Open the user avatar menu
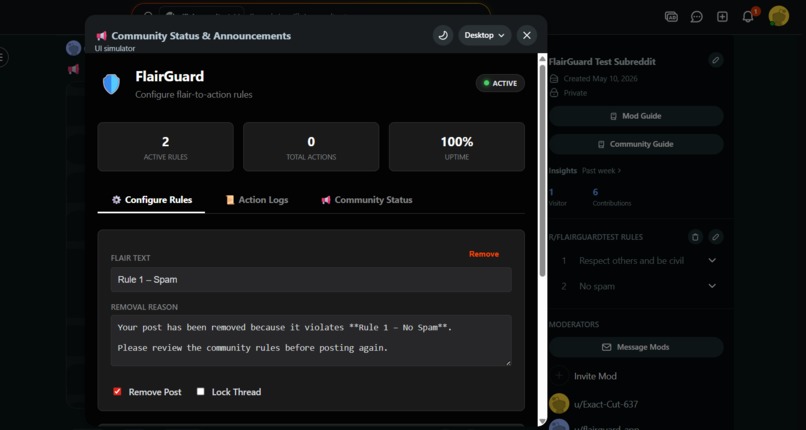 click(778, 16)
